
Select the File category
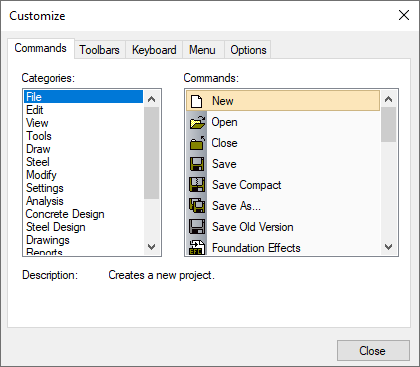[x=83, y=97]
